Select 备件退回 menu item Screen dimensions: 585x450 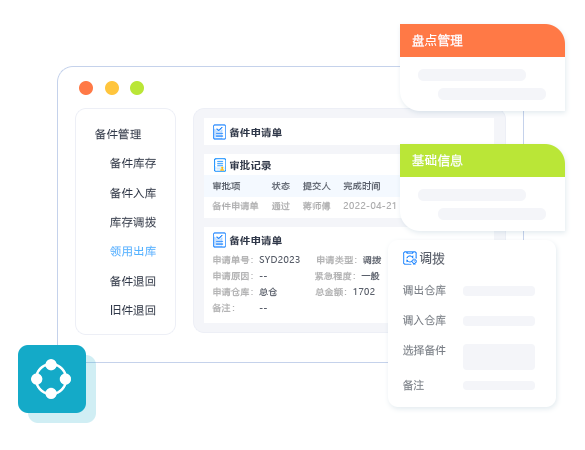point(133,281)
